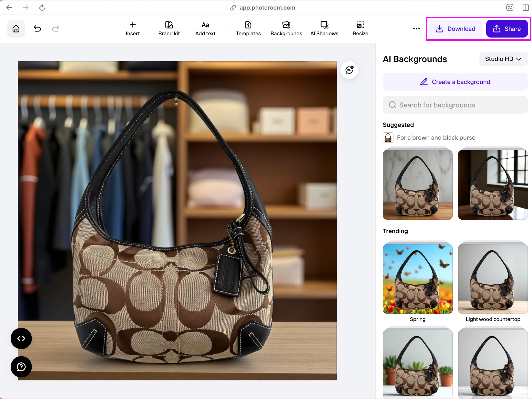Open the Insert tool
Screen dimensions: 532x399
pos(133,29)
